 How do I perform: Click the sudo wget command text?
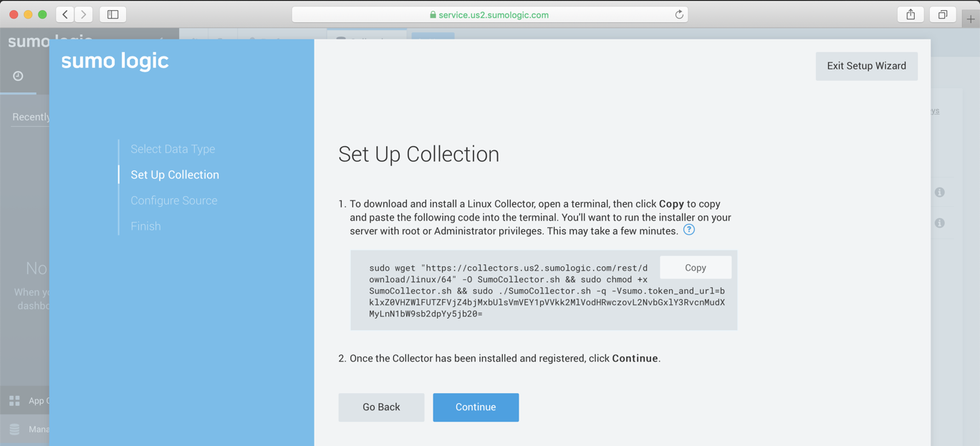tap(547, 291)
